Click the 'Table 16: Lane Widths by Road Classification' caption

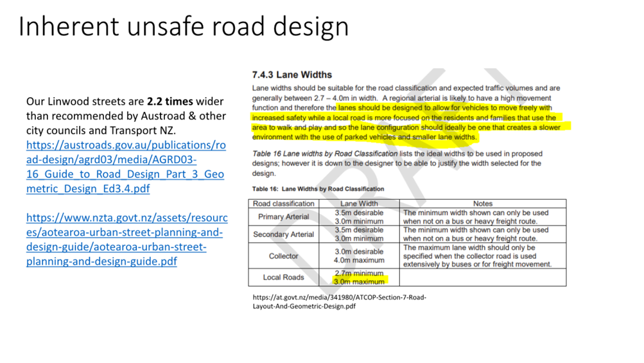tap(318, 189)
